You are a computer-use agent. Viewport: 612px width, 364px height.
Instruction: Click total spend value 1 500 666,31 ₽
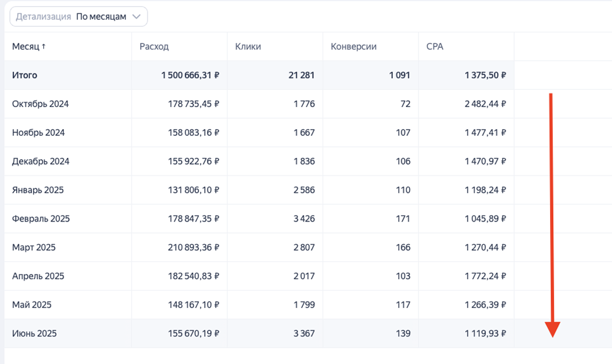[190, 75]
